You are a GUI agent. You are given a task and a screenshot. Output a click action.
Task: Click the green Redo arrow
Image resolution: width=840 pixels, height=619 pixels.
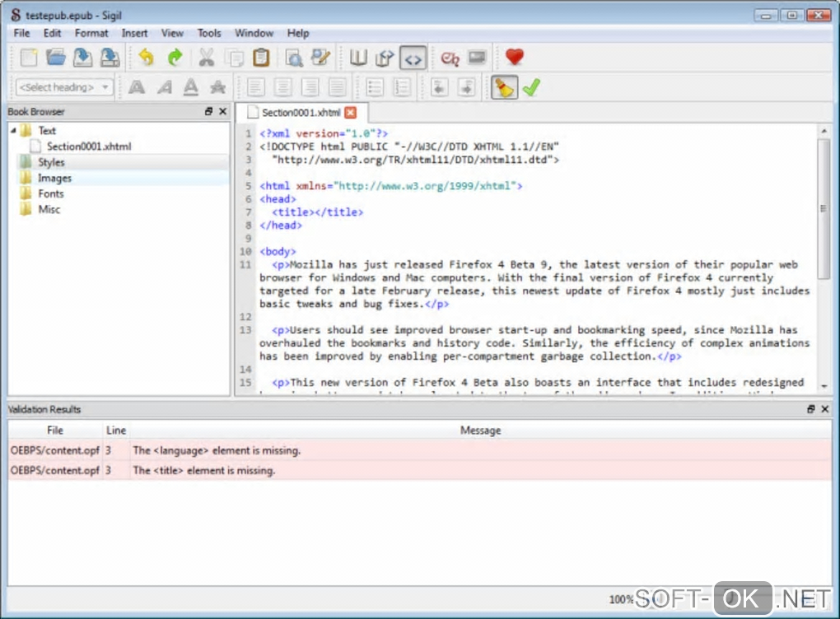pyautogui.click(x=175, y=58)
